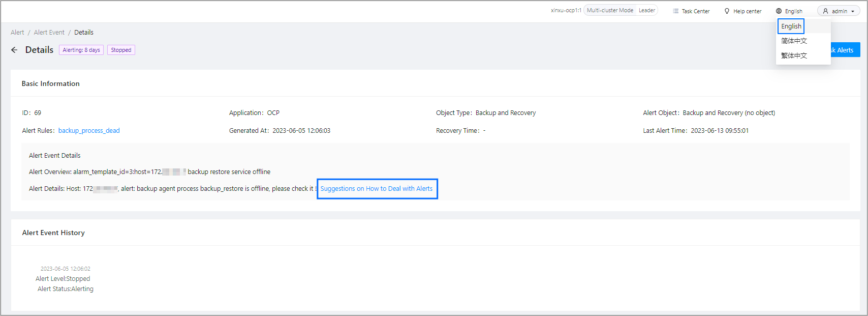Open Suggestions on How to Deal with Alerts
Image resolution: width=868 pixels, height=316 pixels.
click(377, 189)
